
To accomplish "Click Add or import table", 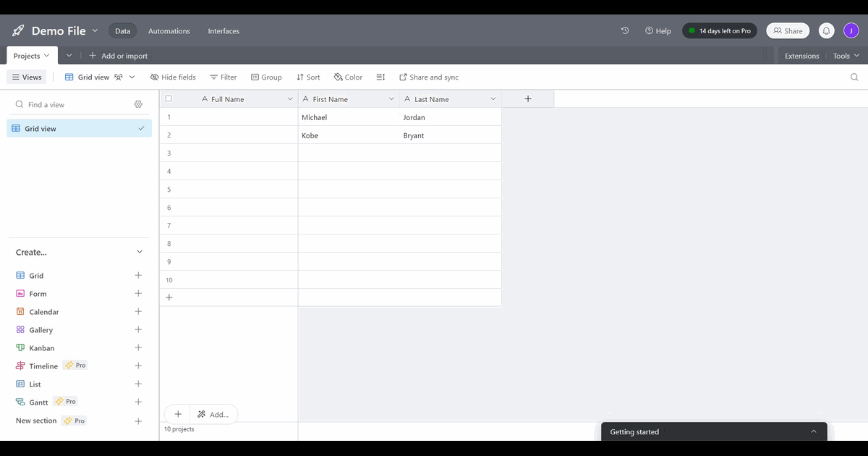I will (x=118, y=56).
